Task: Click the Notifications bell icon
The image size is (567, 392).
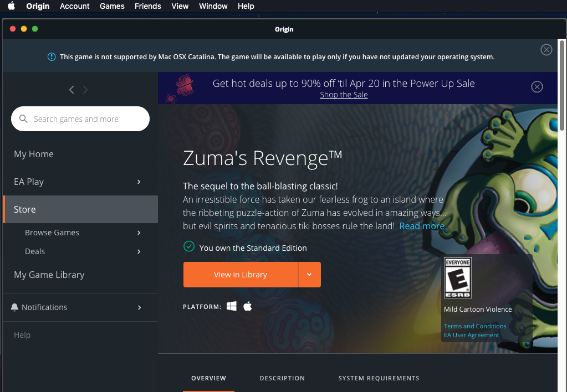Action: 14,307
